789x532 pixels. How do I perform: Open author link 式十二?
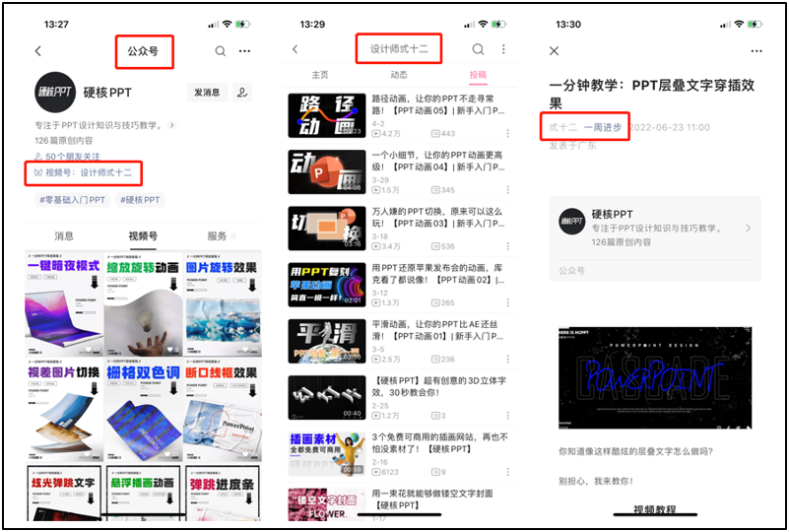coord(562,127)
